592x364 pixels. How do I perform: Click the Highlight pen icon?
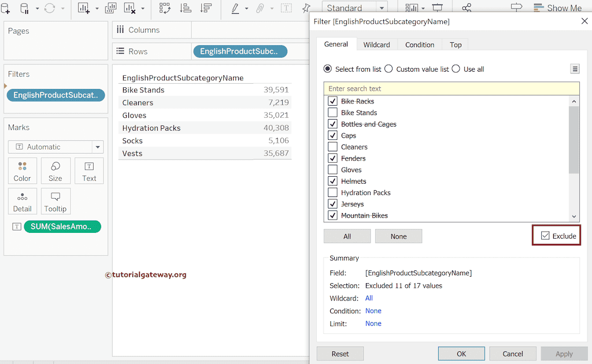click(235, 8)
